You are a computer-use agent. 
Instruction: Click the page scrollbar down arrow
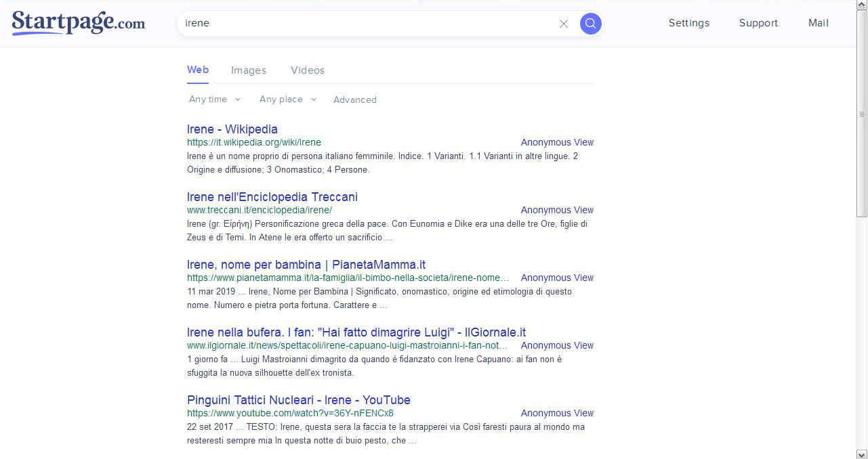(862, 454)
